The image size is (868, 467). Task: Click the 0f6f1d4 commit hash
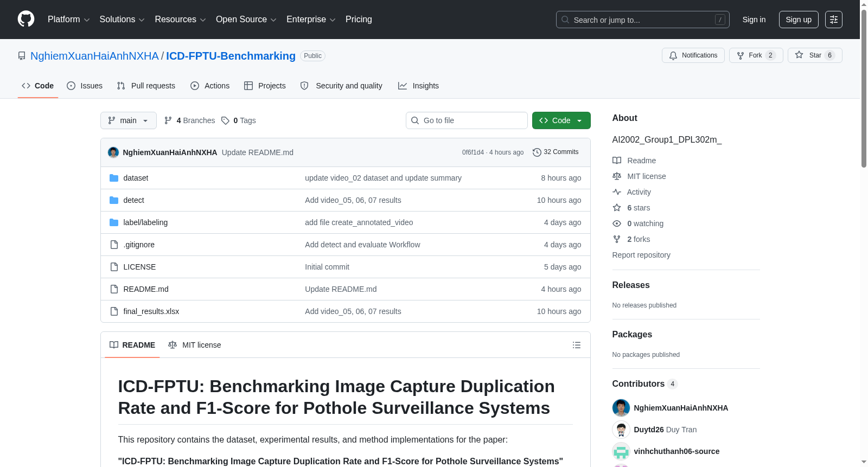coord(473,152)
